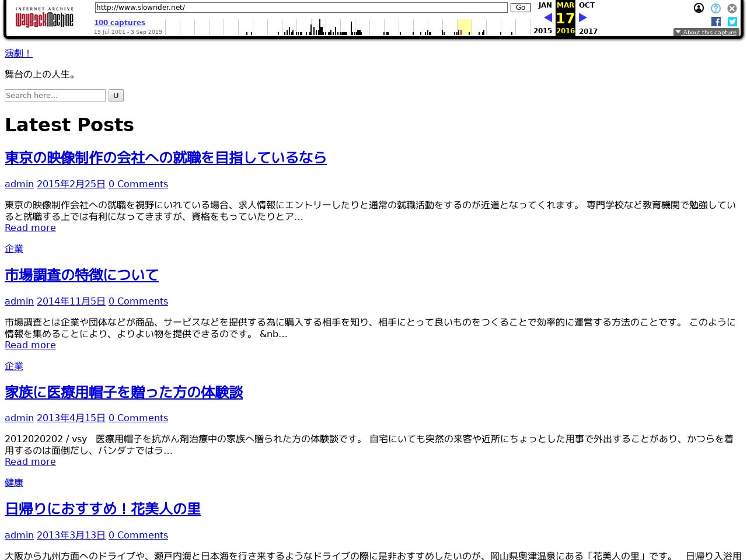Click inside the Search here box
This screenshot has height=560, width=747.
click(x=55, y=96)
